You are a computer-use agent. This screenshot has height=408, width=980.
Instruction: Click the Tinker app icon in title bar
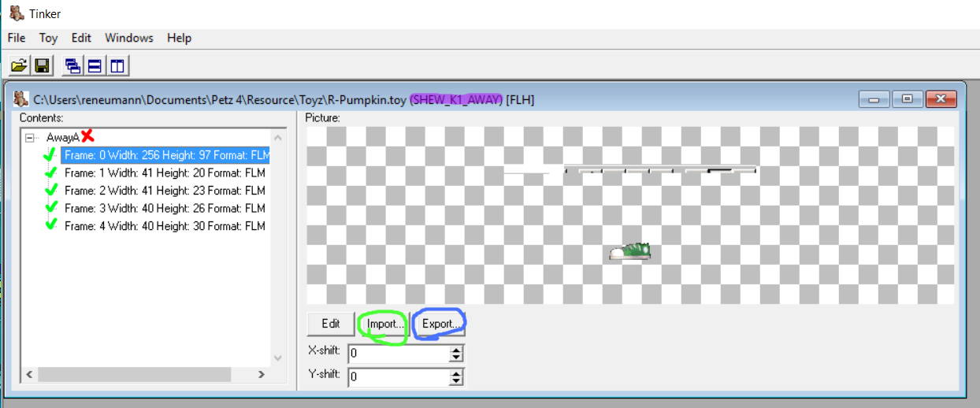(15, 13)
